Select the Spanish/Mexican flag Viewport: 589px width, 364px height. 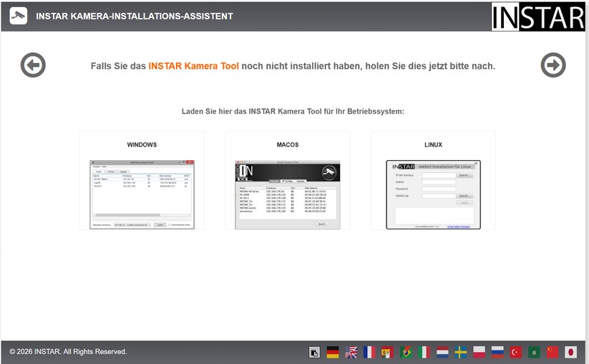387,353
